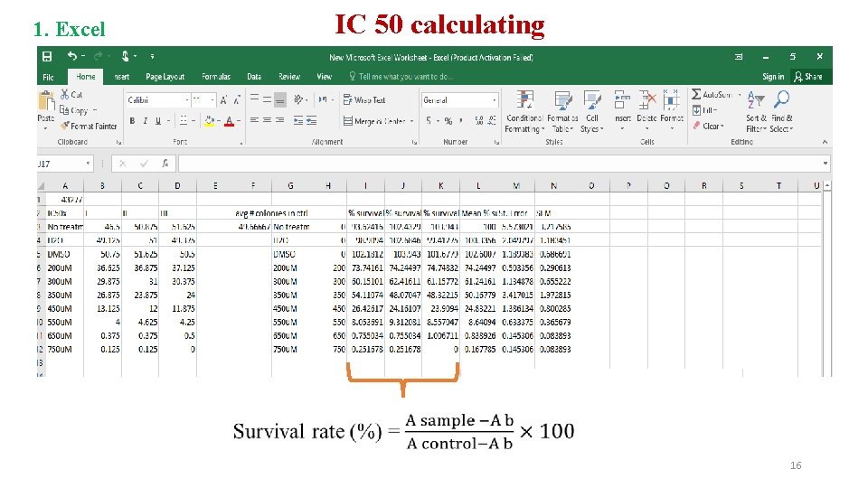Apply the yellow Fill Color swatch
Viewport: 868px width, 488px height.
click(209, 121)
